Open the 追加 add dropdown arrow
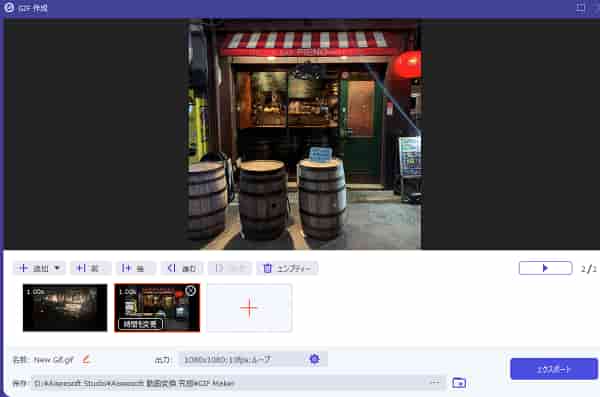 tap(57, 268)
